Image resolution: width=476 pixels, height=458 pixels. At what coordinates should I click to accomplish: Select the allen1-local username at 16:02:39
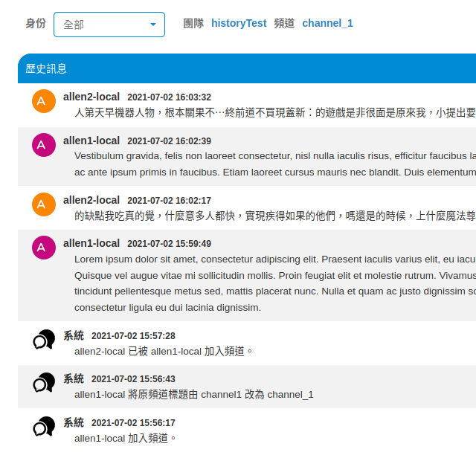click(91, 141)
